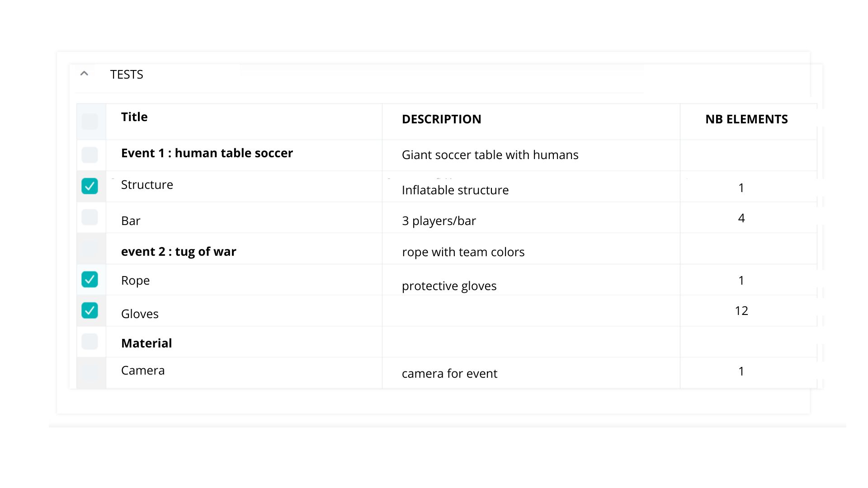The height and width of the screenshot is (488, 868).
Task: Check the Event 1 human table soccer checkbox
Action: [x=90, y=155]
